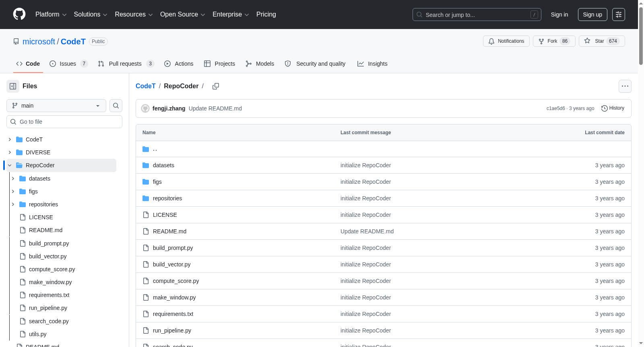Collapse the file tree side panel
Viewport: 644px width, 347px height.
13,86
